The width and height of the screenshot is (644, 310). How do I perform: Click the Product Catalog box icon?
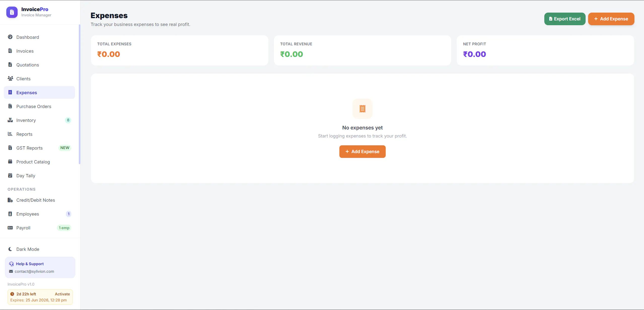click(x=10, y=161)
